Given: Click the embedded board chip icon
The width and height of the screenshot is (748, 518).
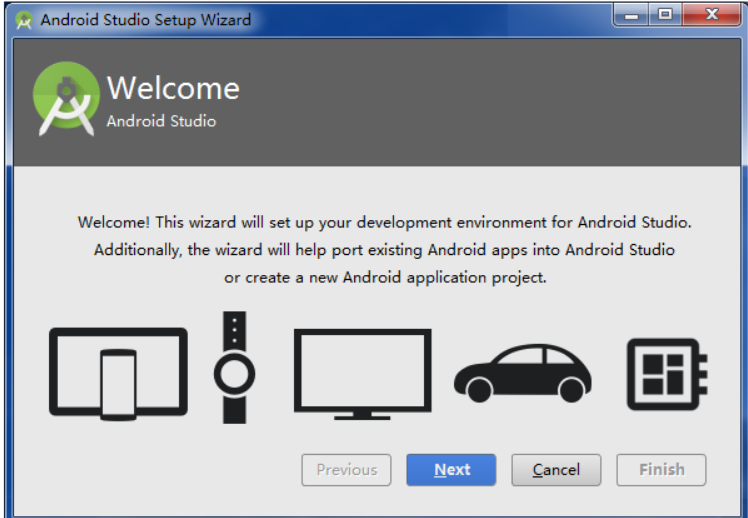Looking at the screenshot, I should pos(667,374).
